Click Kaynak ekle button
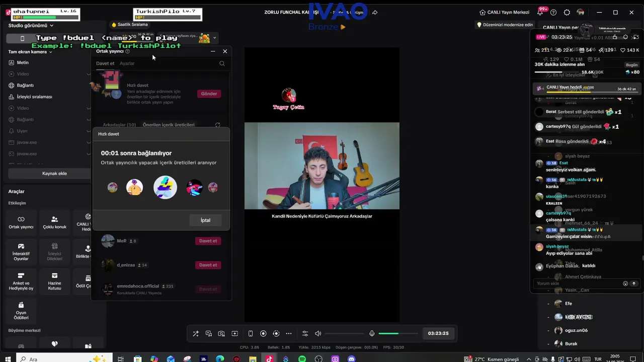The height and width of the screenshot is (362, 644). 54,173
